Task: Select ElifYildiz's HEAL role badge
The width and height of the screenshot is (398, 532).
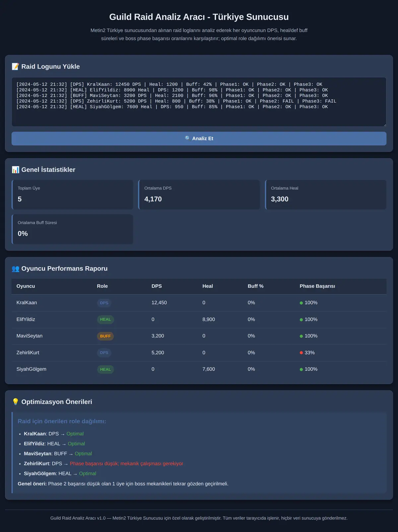Action: [x=105, y=320]
